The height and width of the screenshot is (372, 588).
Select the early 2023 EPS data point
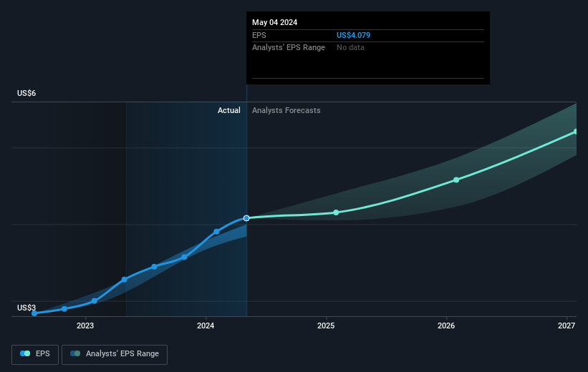coord(94,301)
